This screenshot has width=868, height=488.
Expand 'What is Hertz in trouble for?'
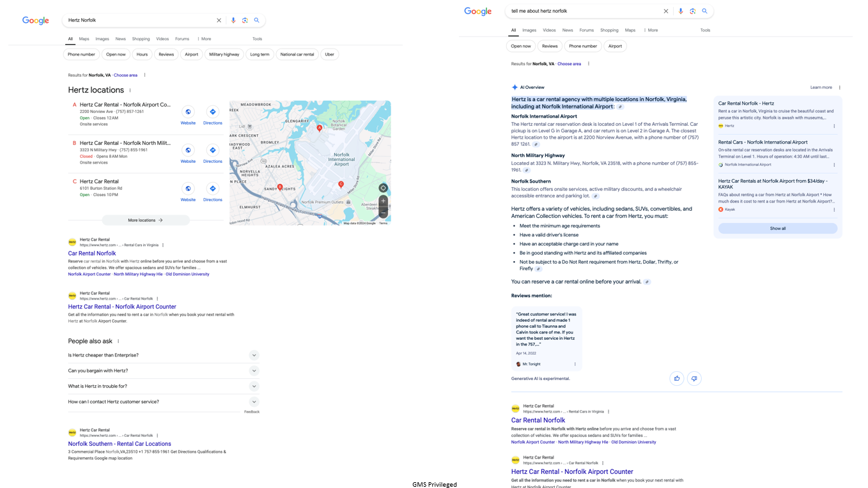pos(254,386)
